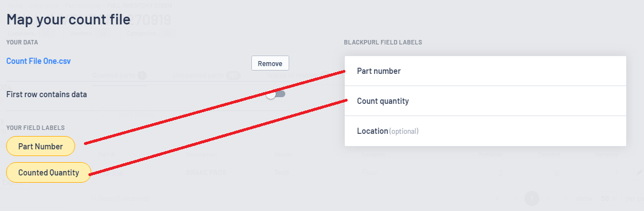Open the Count File One.csv link
Image resolution: width=644 pixels, height=211 pixels.
[x=38, y=61]
